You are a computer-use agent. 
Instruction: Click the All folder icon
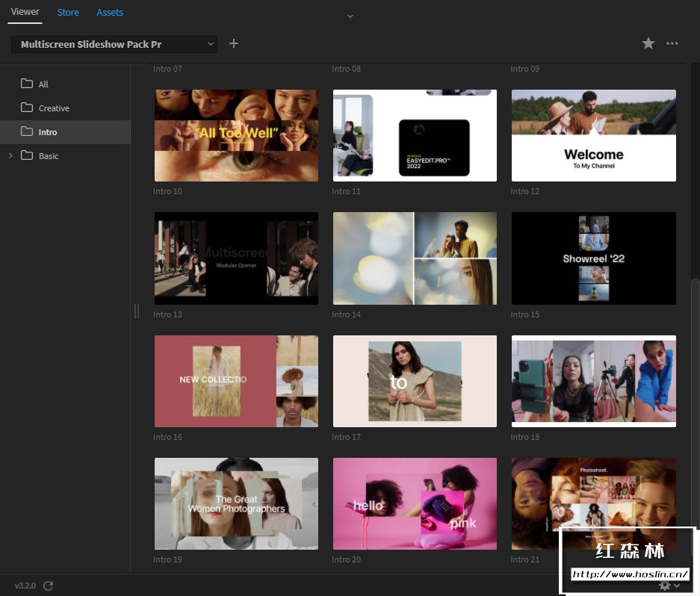27,84
